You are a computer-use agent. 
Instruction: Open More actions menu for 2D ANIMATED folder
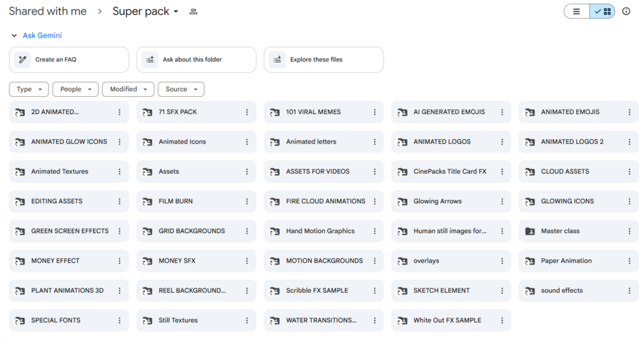tap(120, 112)
